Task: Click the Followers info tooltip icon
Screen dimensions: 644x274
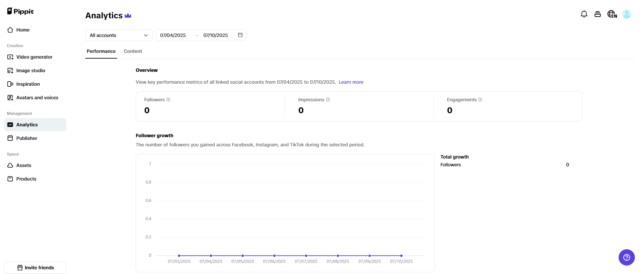Action: (168, 100)
